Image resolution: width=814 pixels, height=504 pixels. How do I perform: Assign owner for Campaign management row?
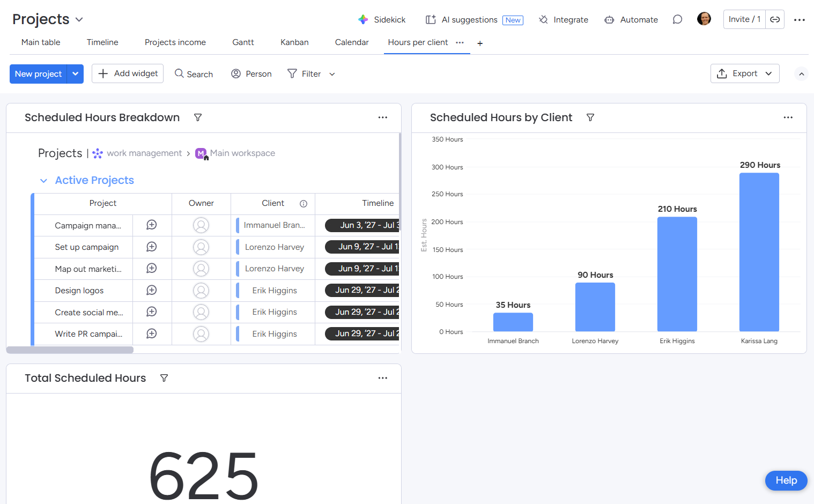point(201,225)
